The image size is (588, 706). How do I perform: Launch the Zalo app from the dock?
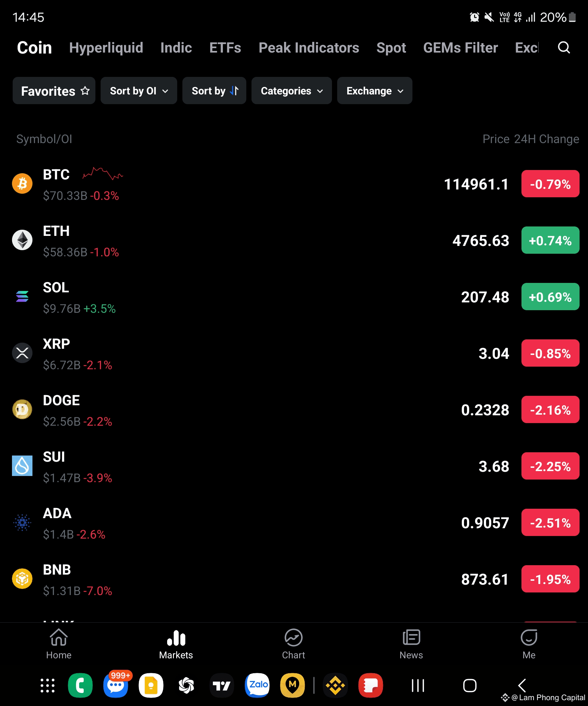257,685
